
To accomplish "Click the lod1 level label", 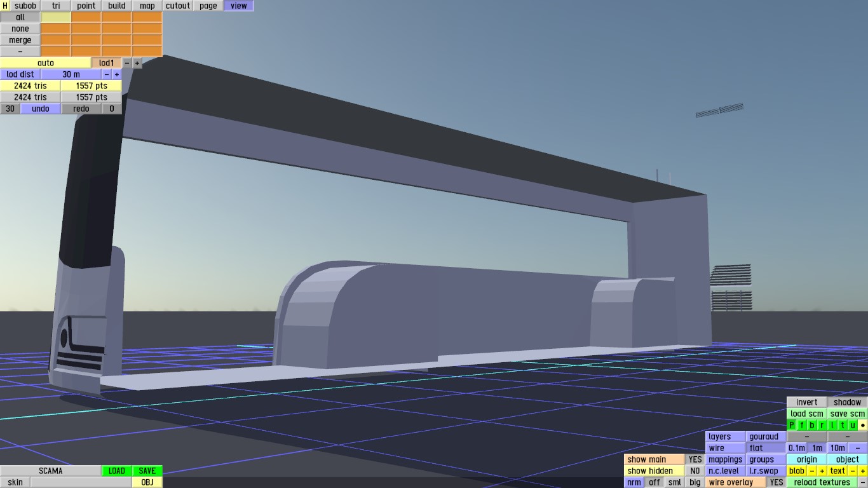I will click(107, 63).
